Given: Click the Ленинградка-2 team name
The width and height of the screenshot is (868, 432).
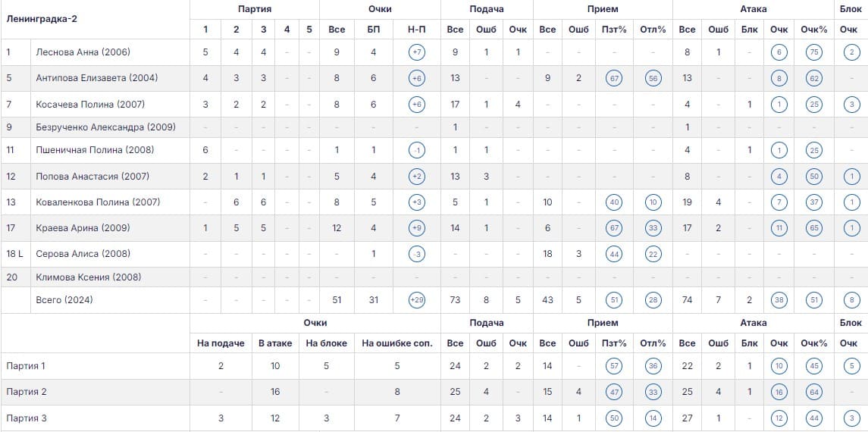Looking at the screenshot, I should pyautogui.click(x=42, y=19).
